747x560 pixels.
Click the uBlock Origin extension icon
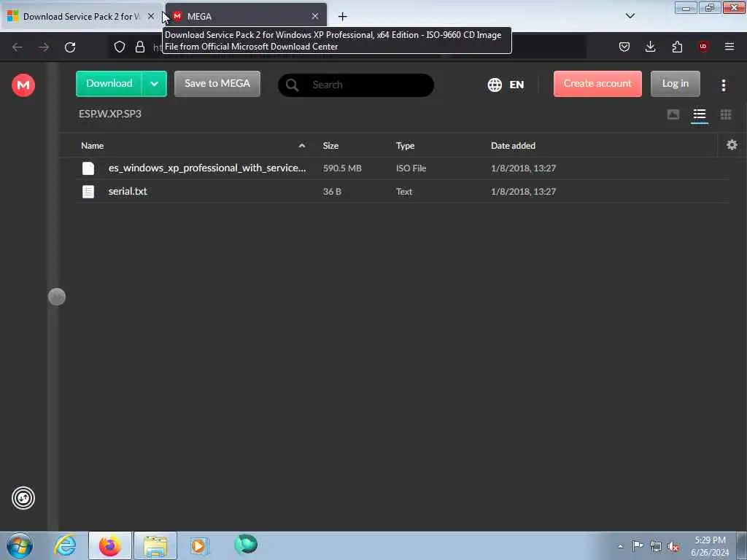703,47
